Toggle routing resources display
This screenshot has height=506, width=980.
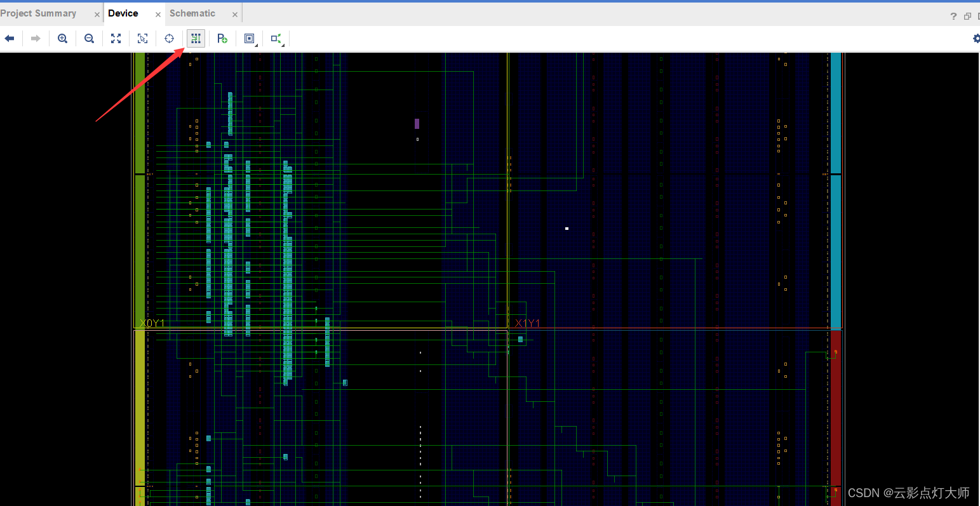[x=196, y=39]
